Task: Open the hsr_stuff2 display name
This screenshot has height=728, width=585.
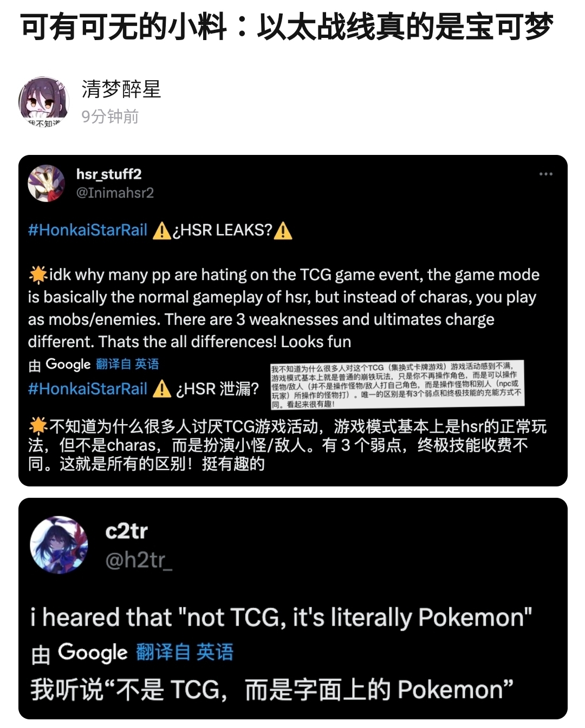Action: [109, 174]
